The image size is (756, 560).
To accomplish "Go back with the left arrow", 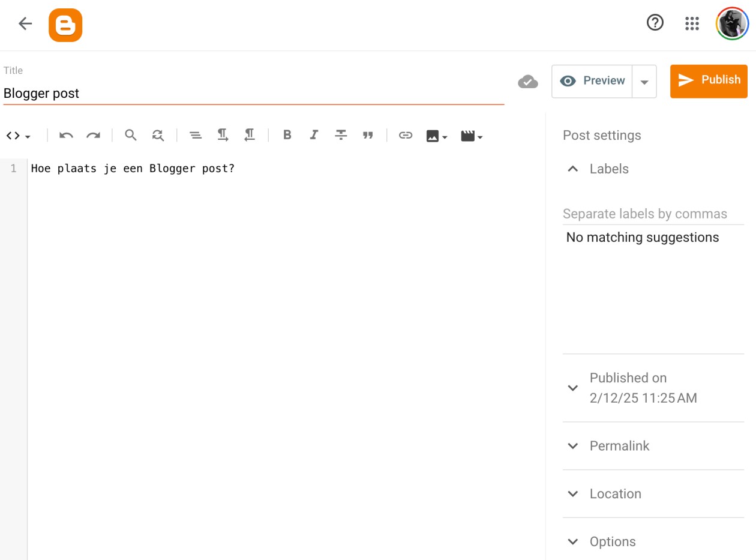I will pos(25,24).
